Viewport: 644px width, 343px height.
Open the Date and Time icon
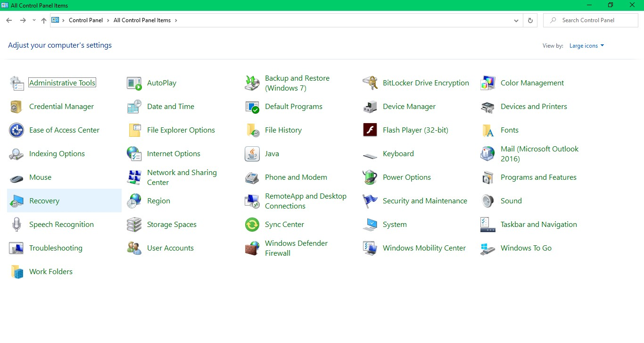pyautogui.click(x=134, y=107)
